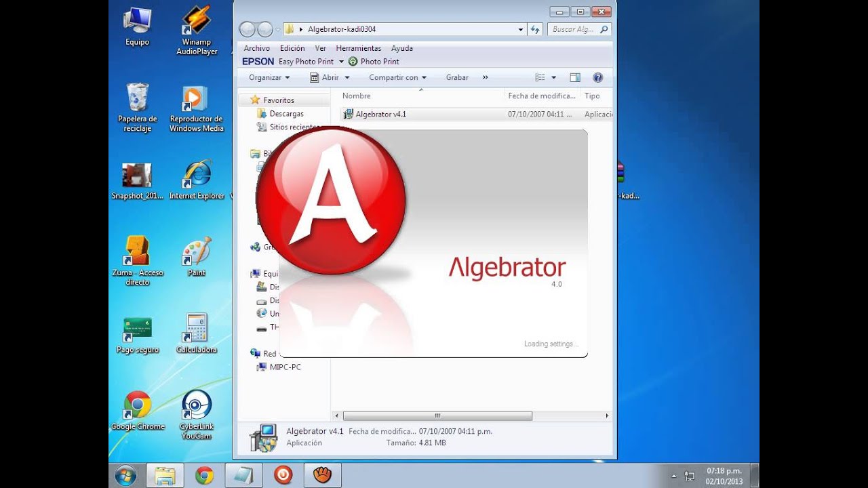Expand the toolbar overflow chevron
This screenshot has height=488, width=868.
(x=486, y=77)
